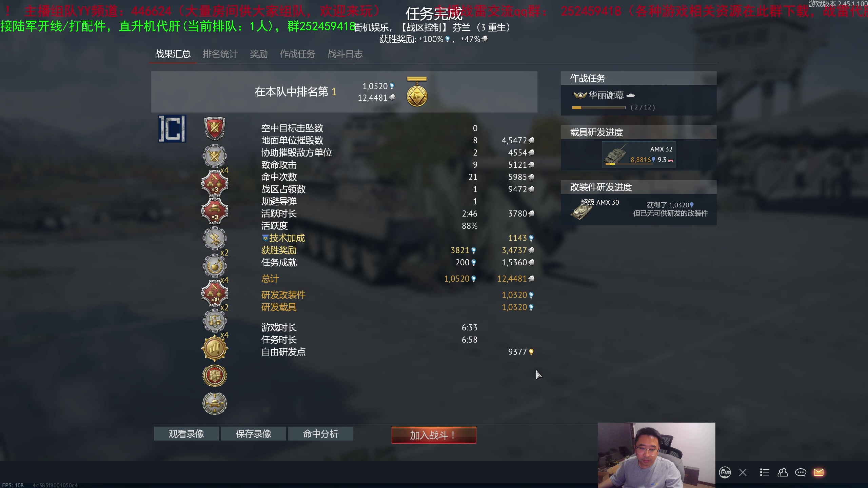Click the red 加入战斗 button
Image resolution: width=868 pixels, height=488 pixels.
tap(434, 435)
